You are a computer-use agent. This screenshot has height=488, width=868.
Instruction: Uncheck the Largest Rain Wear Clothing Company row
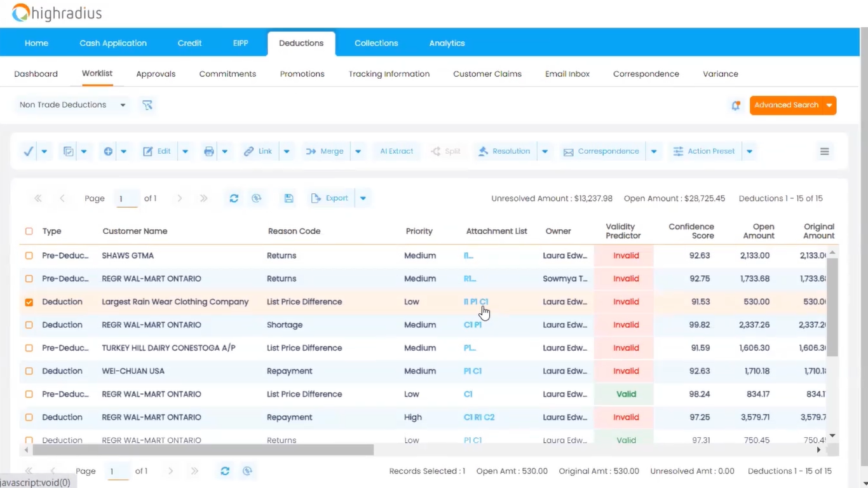29,302
